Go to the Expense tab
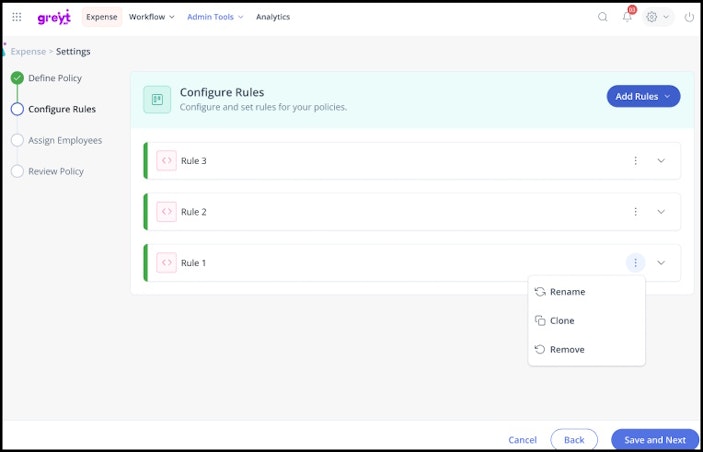Screen dimensions: 703x452 click(x=102, y=17)
